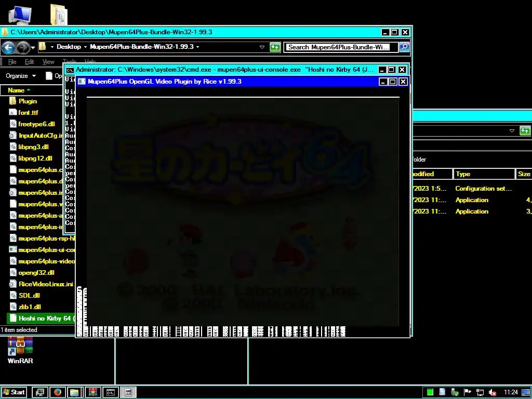Select the Plugin folder
The image size is (532, 399).
click(28, 101)
